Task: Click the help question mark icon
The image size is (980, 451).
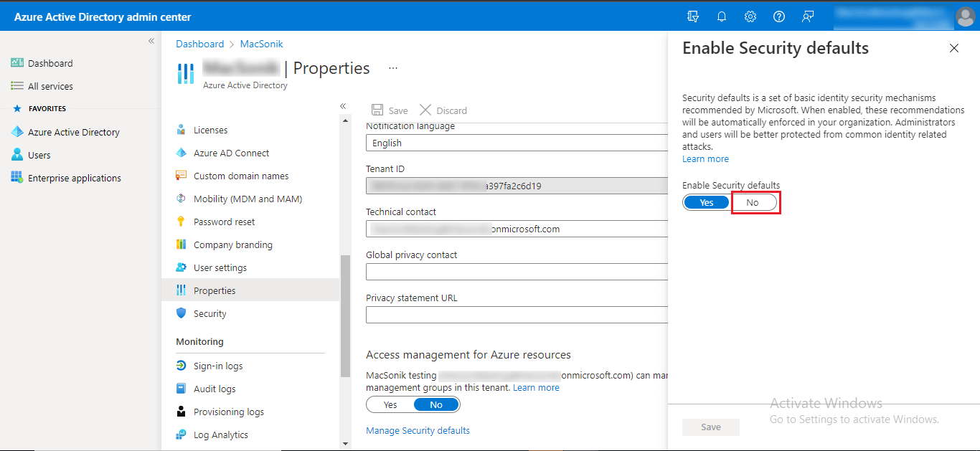Action: click(x=779, y=16)
